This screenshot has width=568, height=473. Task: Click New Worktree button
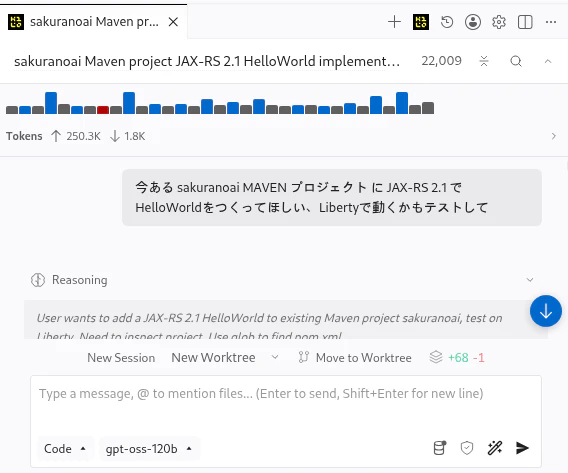point(213,358)
